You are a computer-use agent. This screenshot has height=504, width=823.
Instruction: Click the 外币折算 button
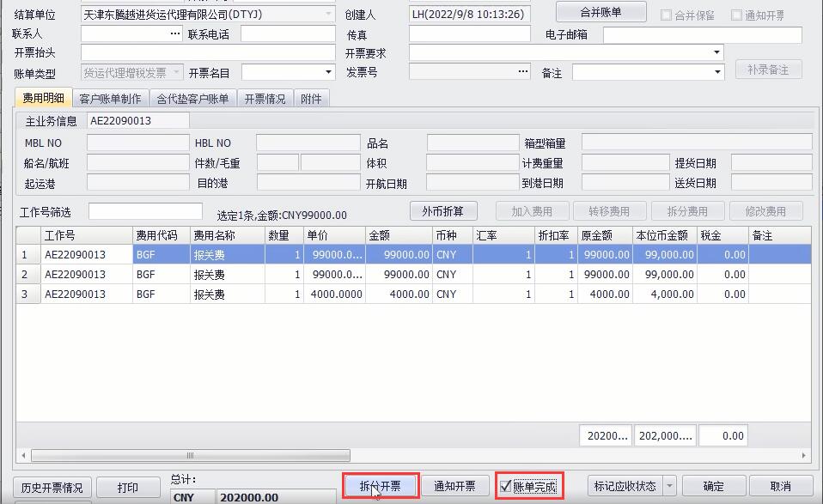pyautogui.click(x=442, y=211)
